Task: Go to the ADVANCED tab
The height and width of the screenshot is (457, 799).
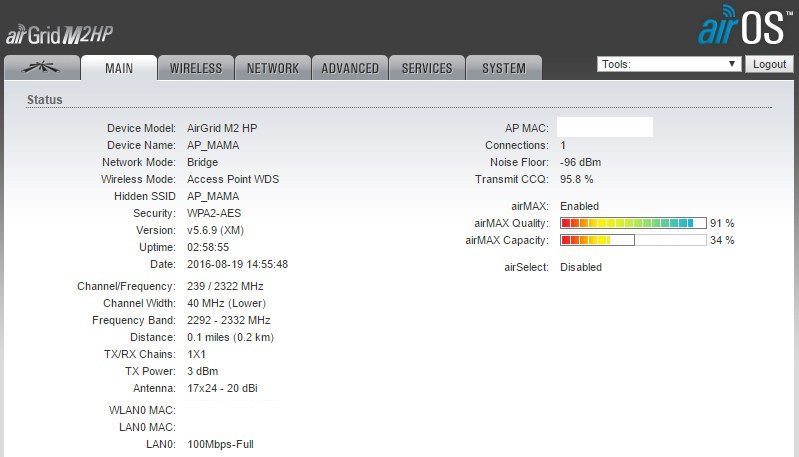Action: point(350,68)
